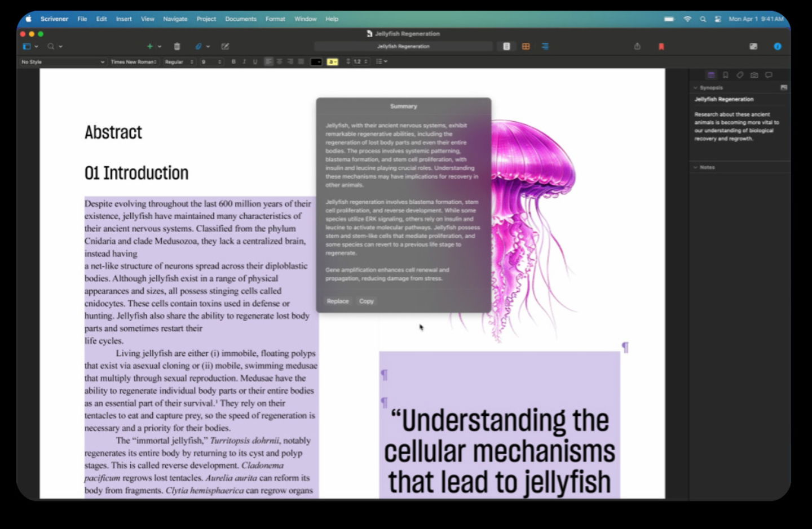The width and height of the screenshot is (812, 529).
Task: Open dropdown arrow beside paperclip icon
Action: tap(208, 46)
